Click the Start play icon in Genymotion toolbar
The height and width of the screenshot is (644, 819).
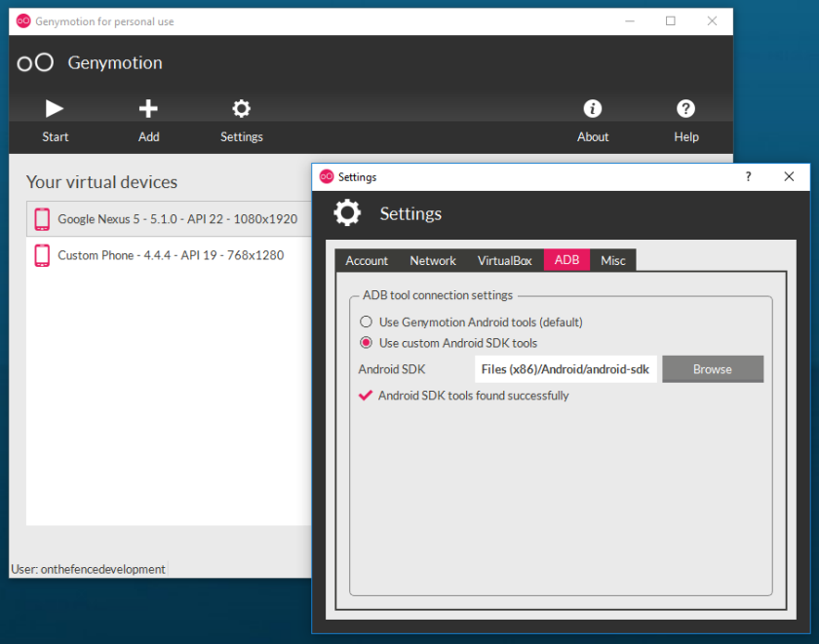(x=55, y=108)
